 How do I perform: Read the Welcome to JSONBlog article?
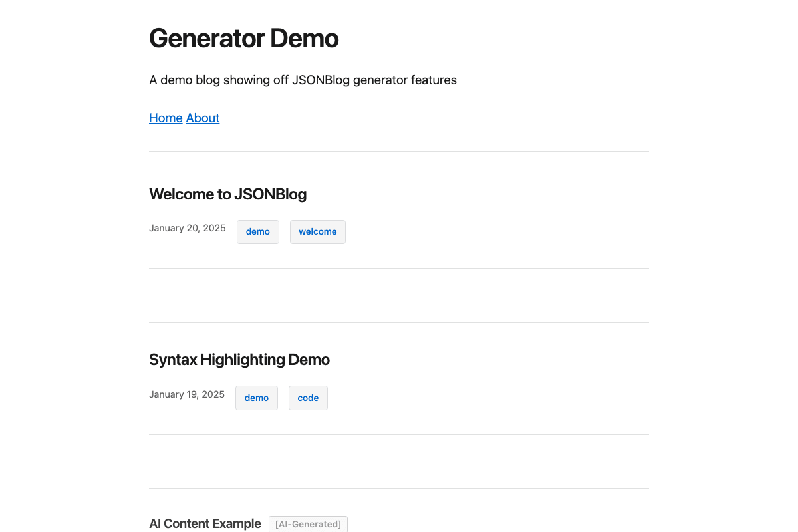[227, 194]
